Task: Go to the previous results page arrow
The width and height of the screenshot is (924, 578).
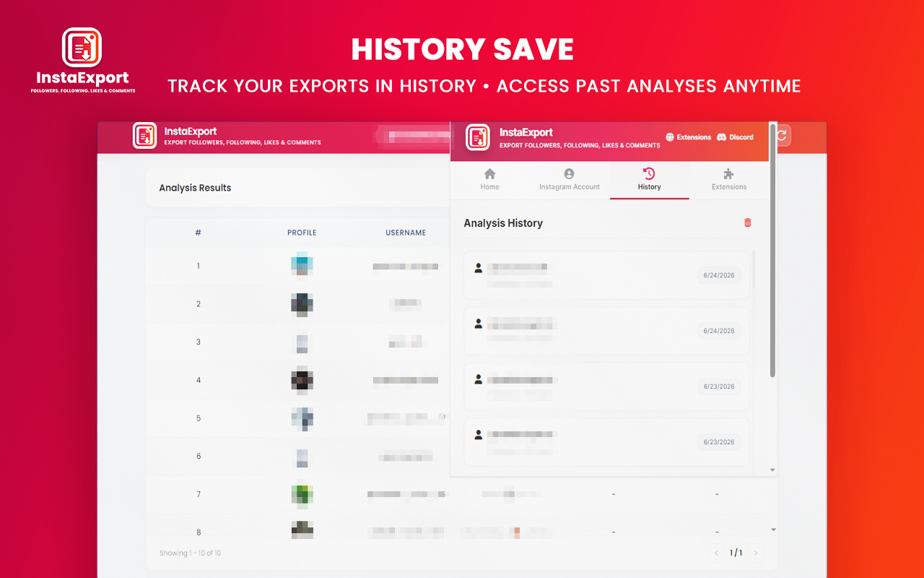Action: point(716,553)
